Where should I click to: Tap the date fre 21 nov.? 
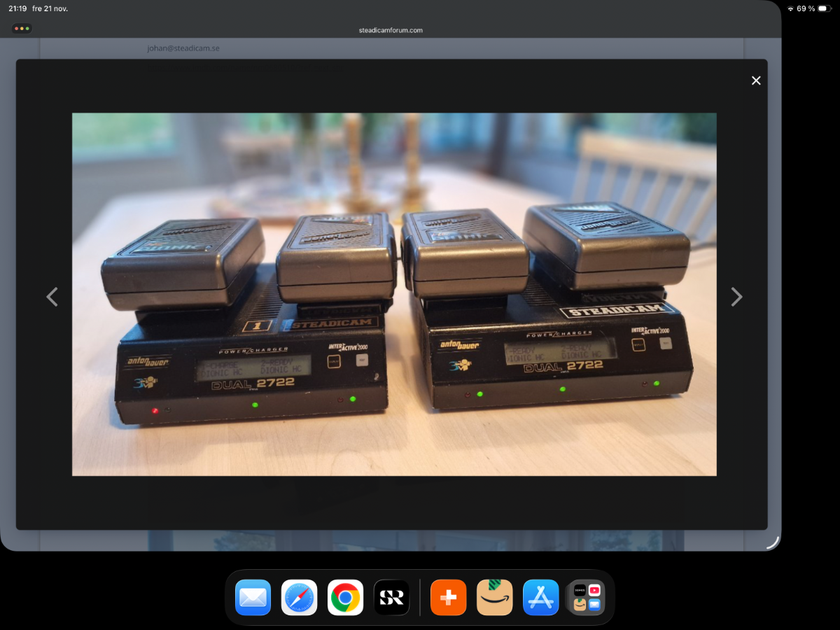[x=50, y=8]
